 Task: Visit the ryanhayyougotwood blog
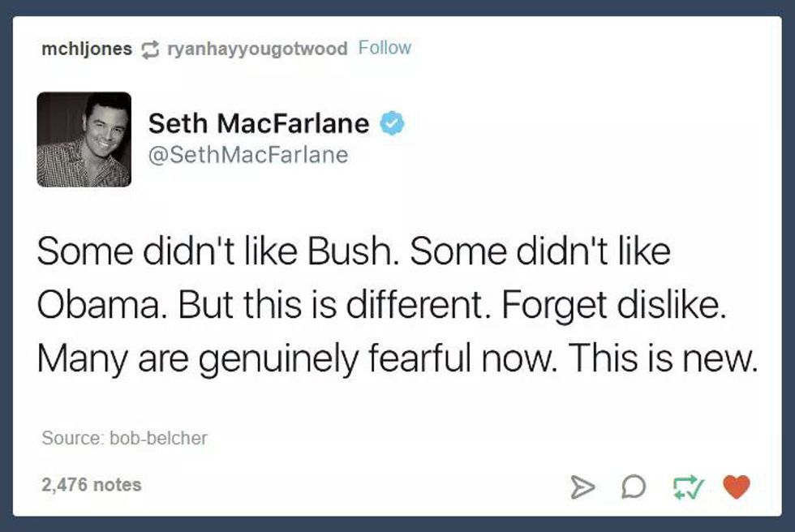(x=256, y=49)
